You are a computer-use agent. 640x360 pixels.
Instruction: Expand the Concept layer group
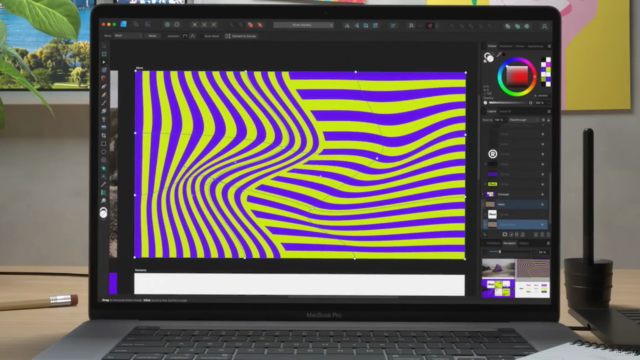coord(484,194)
